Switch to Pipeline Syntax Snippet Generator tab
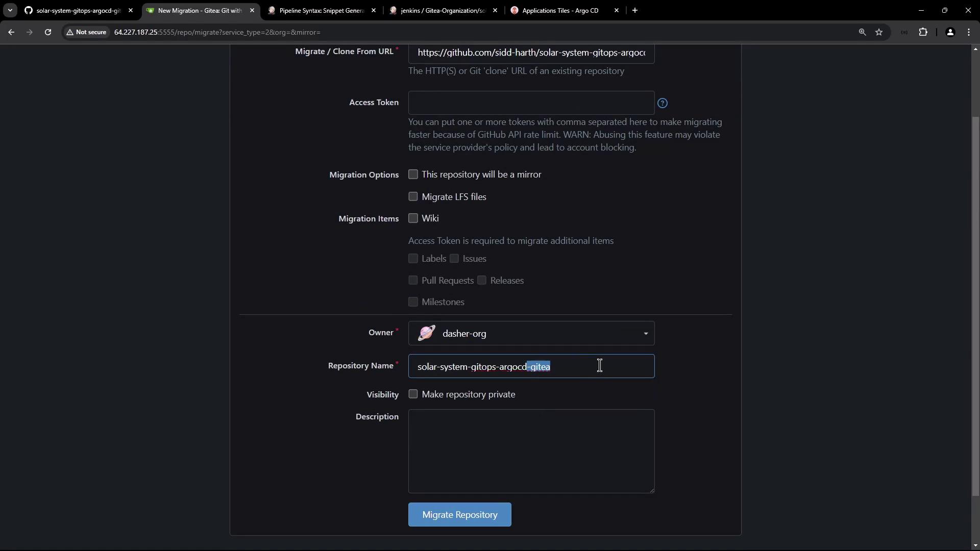 click(322, 10)
